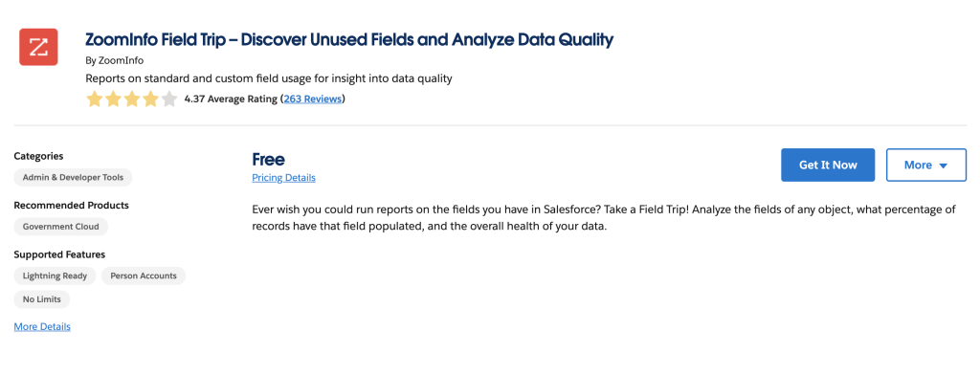This screenshot has width=980, height=375.
Task: Click the red ZoomInfo app logo
Action: coord(38,47)
